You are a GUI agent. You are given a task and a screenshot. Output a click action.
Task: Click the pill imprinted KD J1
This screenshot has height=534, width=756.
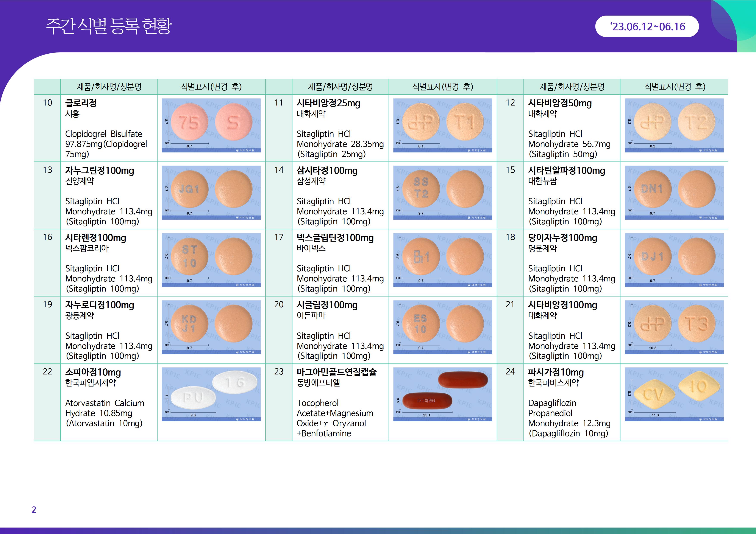pyautogui.click(x=189, y=324)
